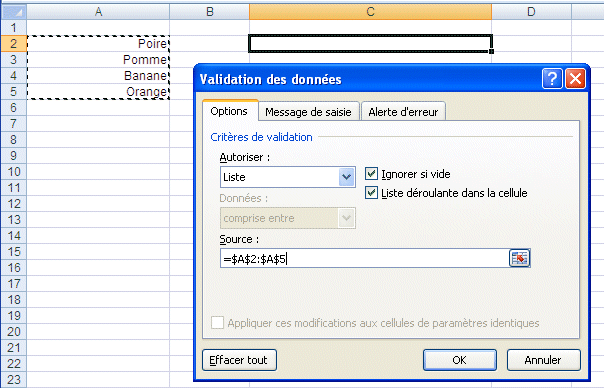Check Appliquer ces modifications aux cellules checkbox

[x=217, y=322]
